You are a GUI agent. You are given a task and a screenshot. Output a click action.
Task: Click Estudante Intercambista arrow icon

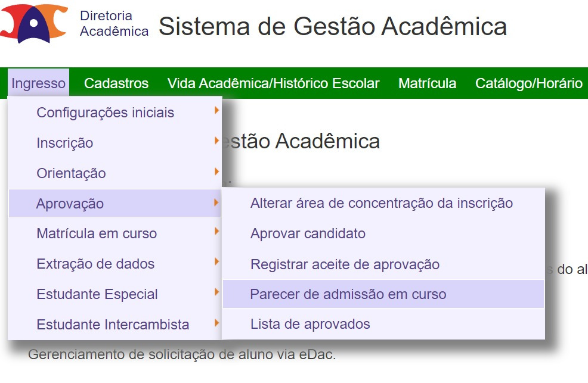(x=216, y=322)
